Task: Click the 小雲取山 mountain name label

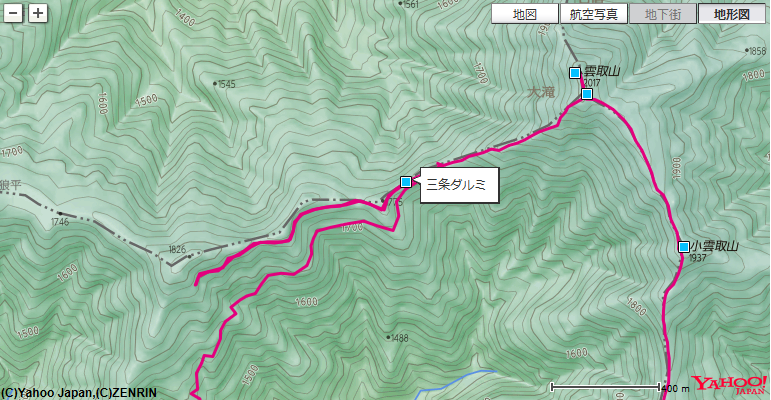Action: coord(715,246)
